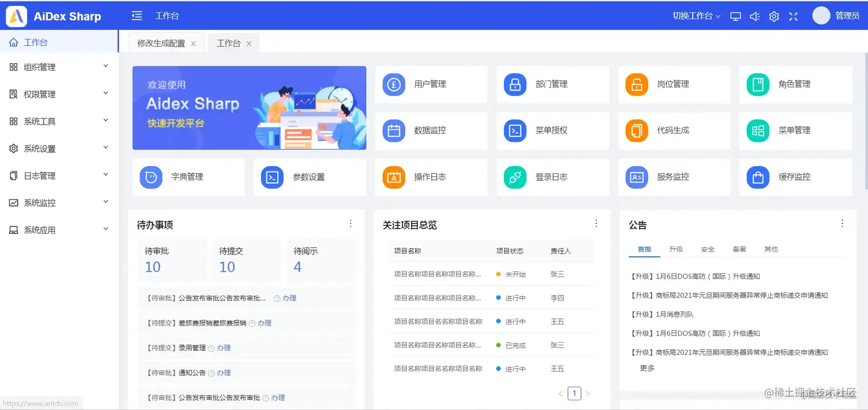868x410 pixels.
Task: Click the 待提交 count card
Action: [x=246, y=260]
